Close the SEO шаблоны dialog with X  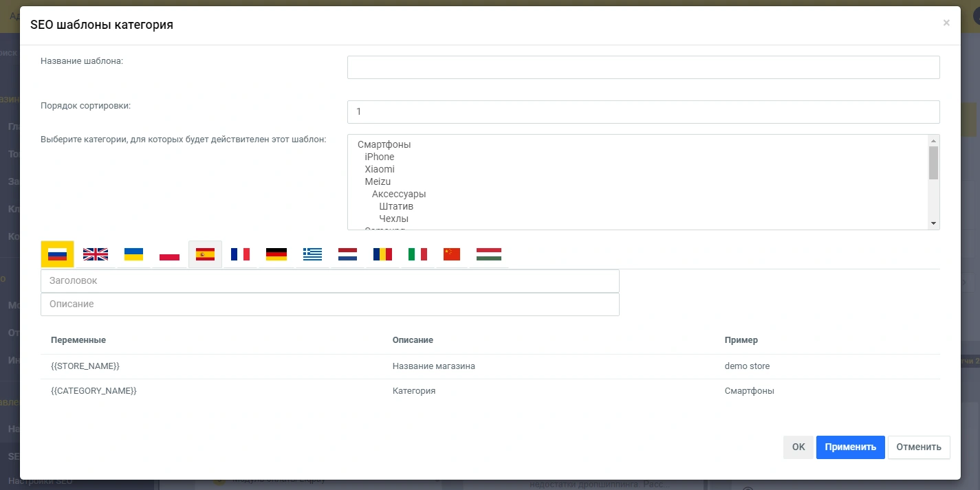[x=946, y=23]
